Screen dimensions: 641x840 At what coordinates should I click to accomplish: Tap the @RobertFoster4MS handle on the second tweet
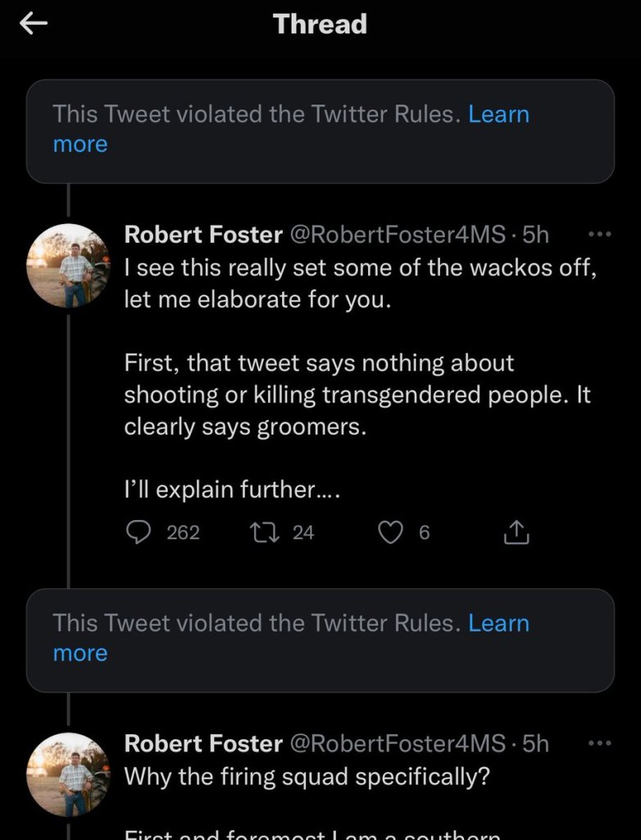[398, 743]
